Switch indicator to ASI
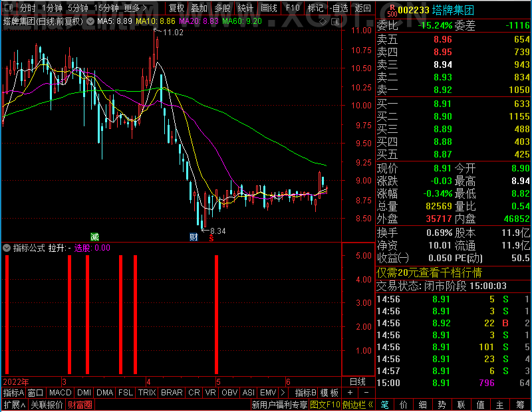 248,393
